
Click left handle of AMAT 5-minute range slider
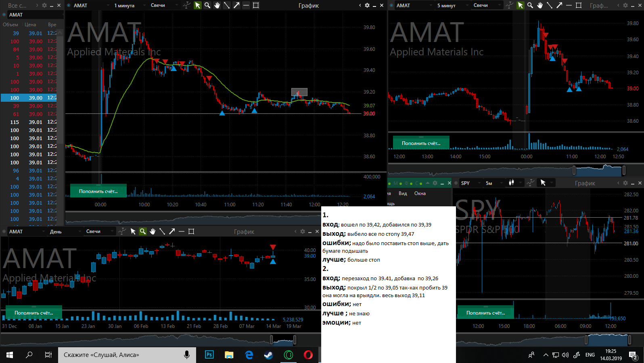pos(574,170)
